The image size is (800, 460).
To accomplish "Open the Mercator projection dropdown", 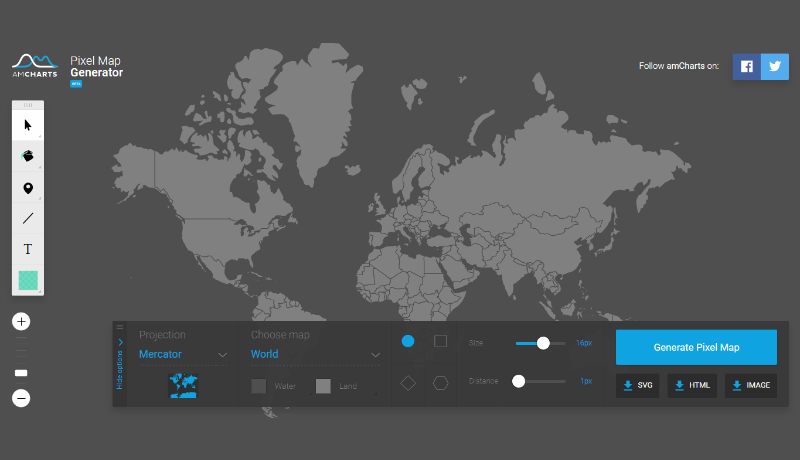I will (183, 354).
